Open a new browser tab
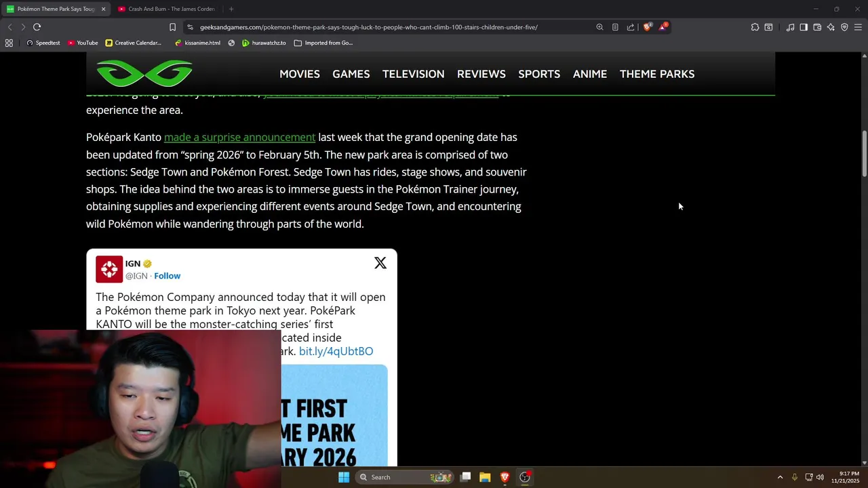 231,9
